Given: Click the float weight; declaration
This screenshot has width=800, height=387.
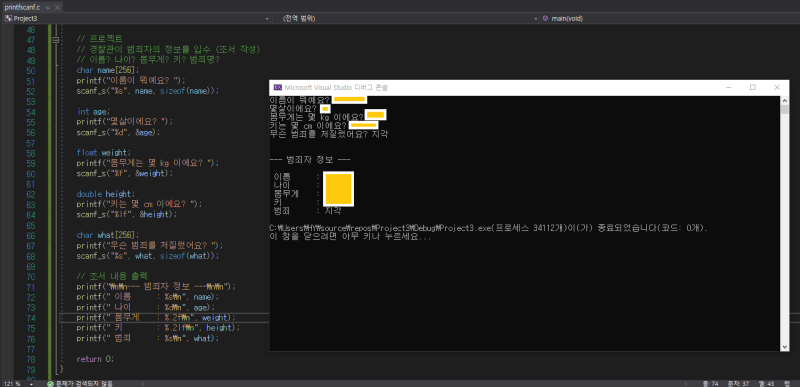Looking at the screenshot, I should (104, 152).
